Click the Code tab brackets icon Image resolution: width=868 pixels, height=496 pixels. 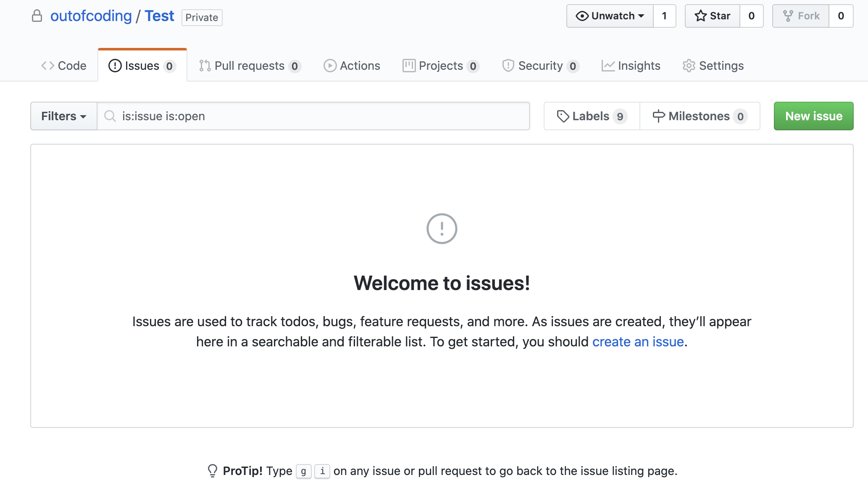tap(47, 66)
